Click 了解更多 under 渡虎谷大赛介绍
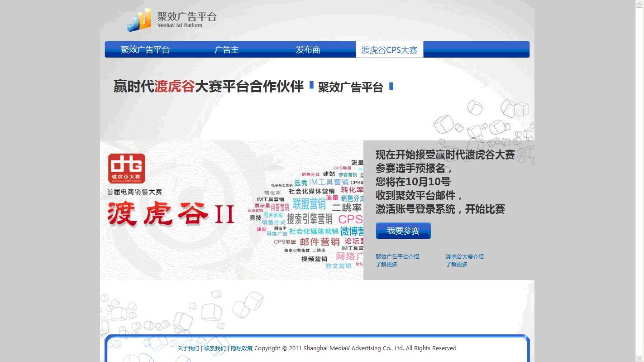This screenshot has width=644, height=362. point(457,265)
